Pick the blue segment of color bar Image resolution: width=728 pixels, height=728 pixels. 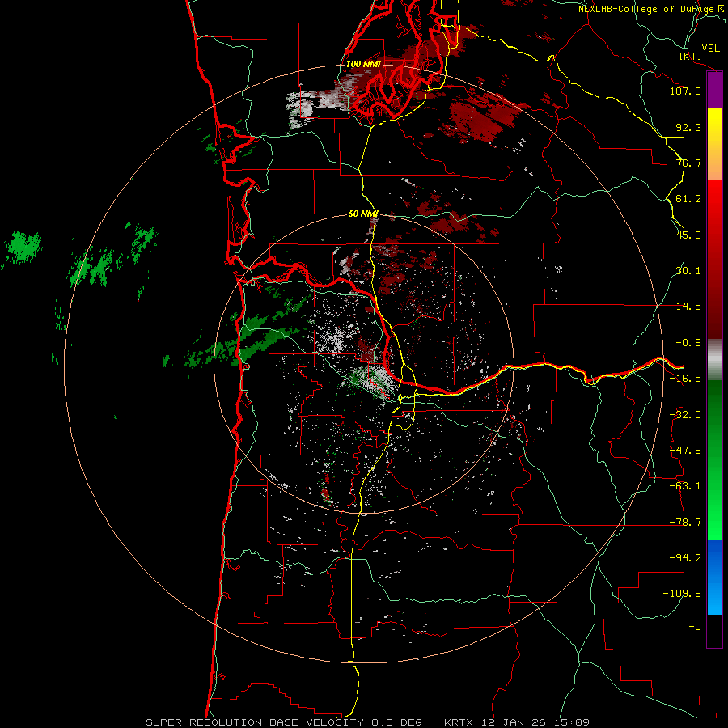pos(714,577)
